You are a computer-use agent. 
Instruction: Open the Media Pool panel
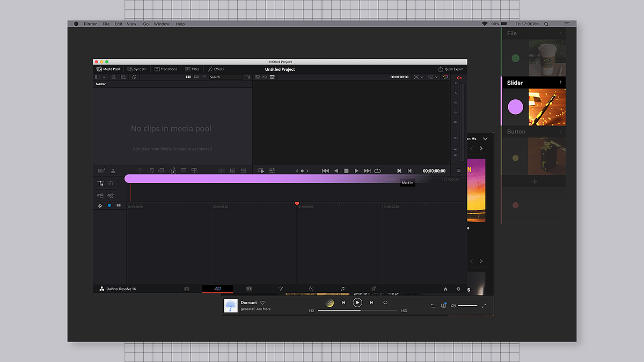[108, 69]
